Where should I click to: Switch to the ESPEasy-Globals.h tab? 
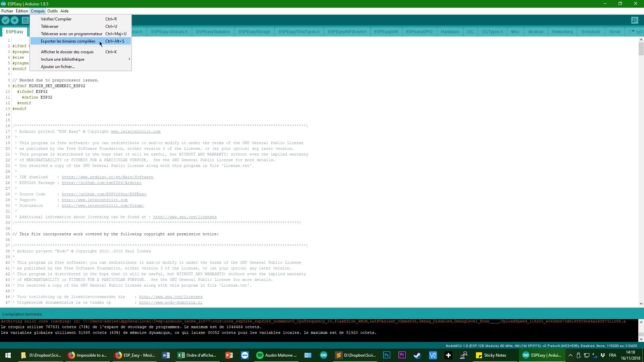click(169, 32)
